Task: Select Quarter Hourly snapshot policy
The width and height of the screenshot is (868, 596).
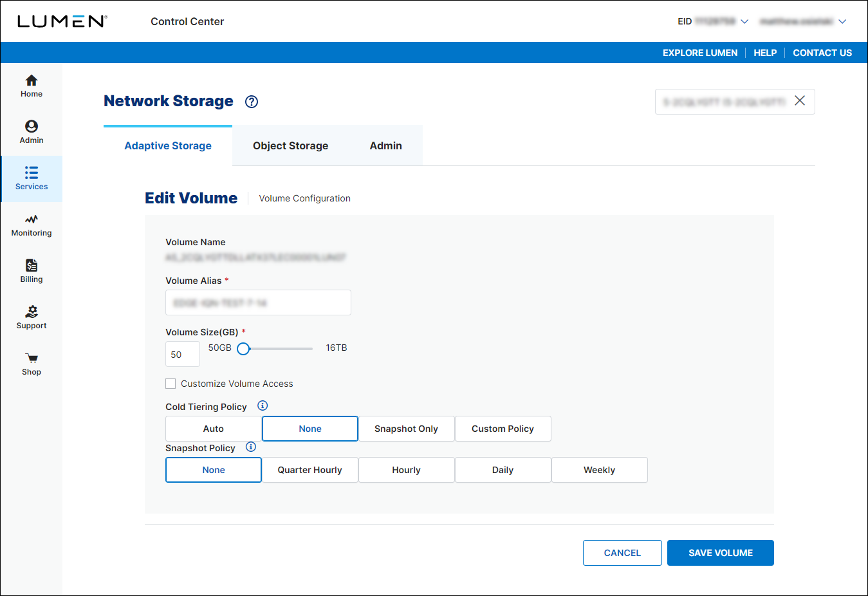Action: tap(310, 470)
